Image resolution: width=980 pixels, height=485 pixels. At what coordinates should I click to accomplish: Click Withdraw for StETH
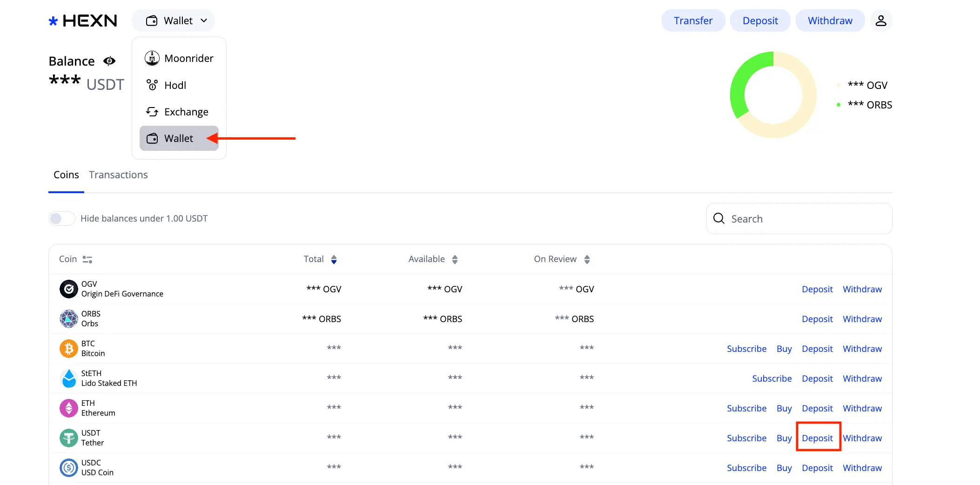coord(862,378)
